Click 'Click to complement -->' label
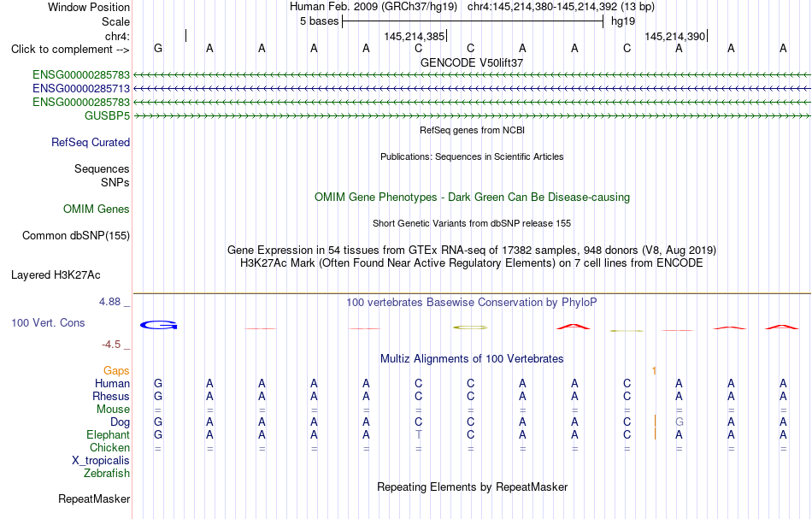 70,50
